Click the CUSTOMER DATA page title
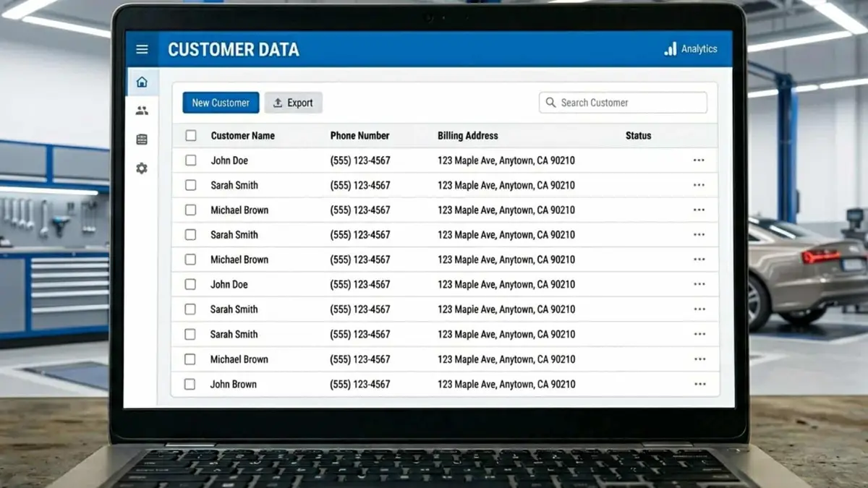The height and width of the screenshot is (488, 868). 234,50
